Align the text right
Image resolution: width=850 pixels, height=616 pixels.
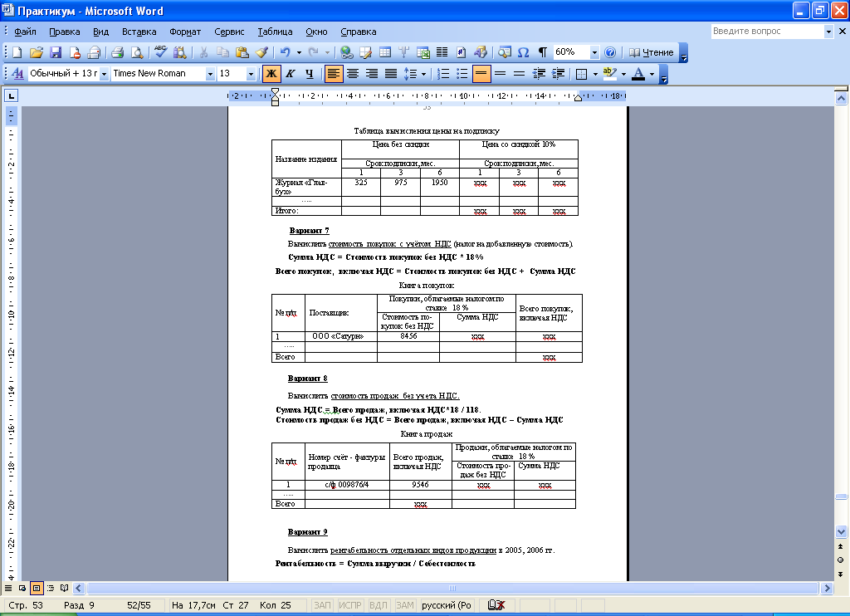(372, 73)
